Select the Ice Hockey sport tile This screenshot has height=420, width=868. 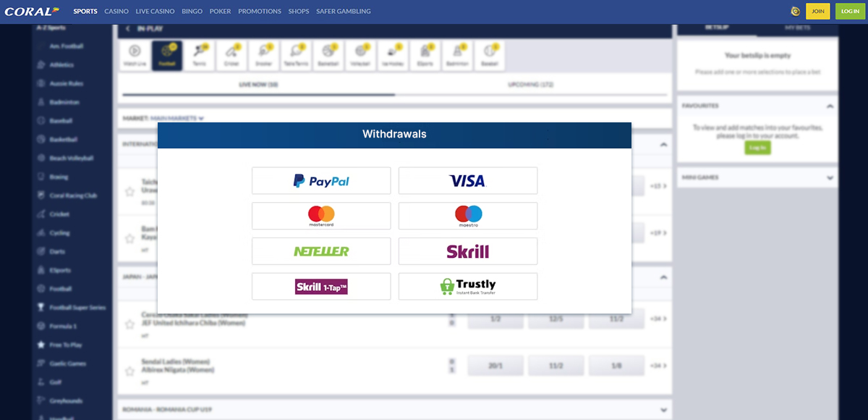[393, 56]
